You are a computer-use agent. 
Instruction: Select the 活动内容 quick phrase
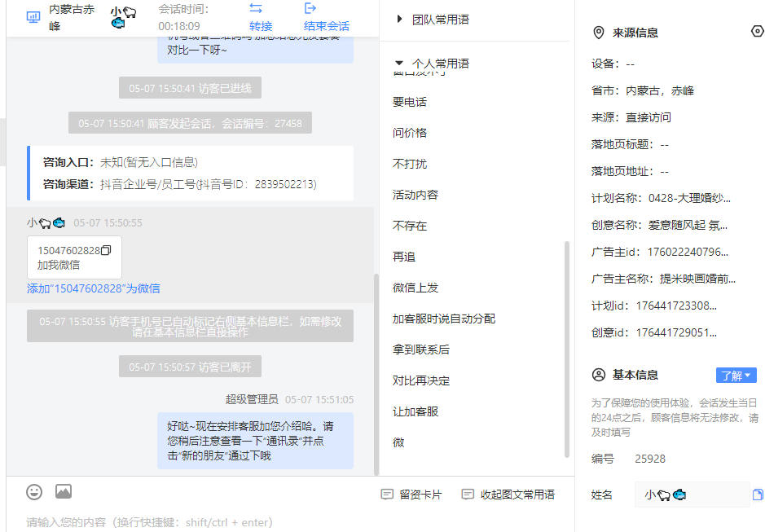[x=415, y=195]
